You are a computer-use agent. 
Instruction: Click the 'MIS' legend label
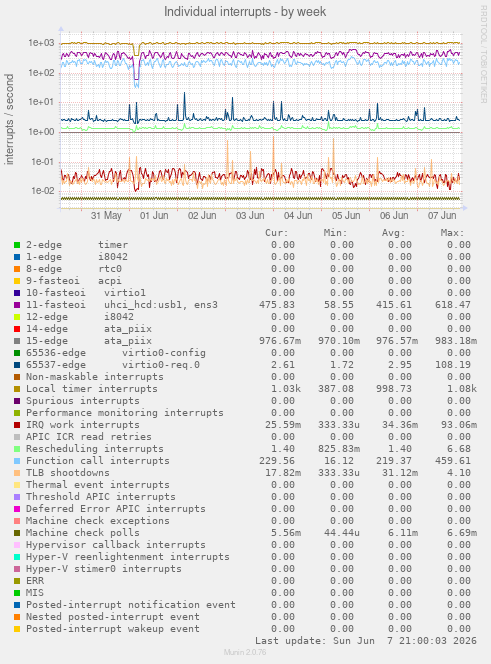click(x=35, y=593)
